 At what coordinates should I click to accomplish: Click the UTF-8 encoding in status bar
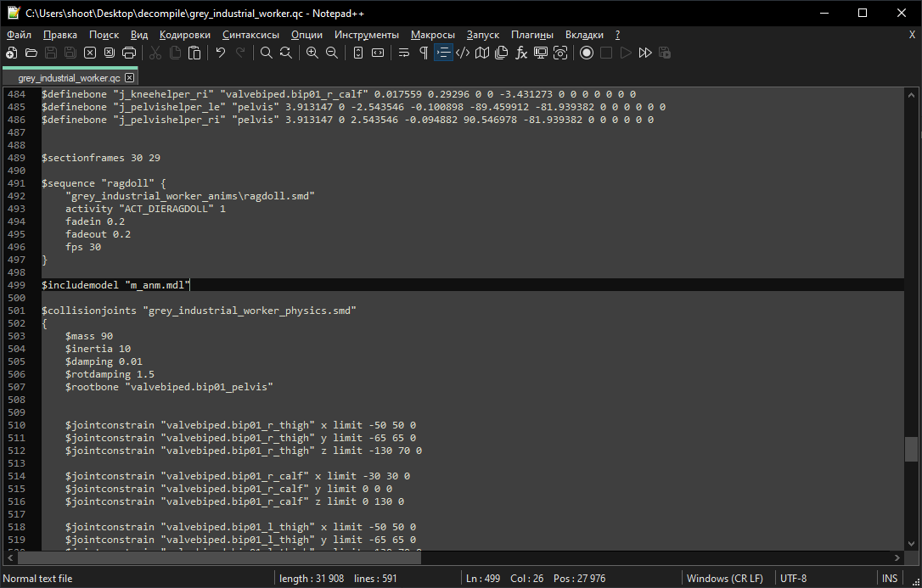(793, 579)
